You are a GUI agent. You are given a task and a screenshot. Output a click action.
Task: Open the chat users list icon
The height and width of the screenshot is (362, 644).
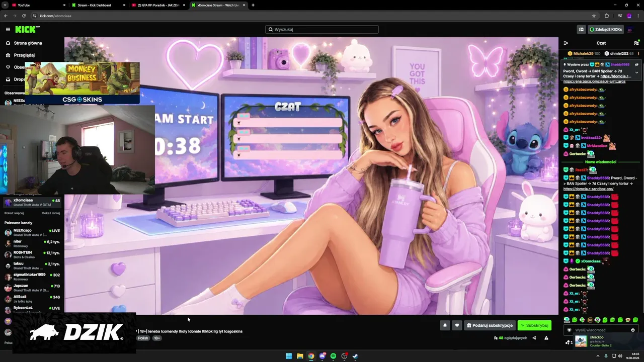click(636, 43)
